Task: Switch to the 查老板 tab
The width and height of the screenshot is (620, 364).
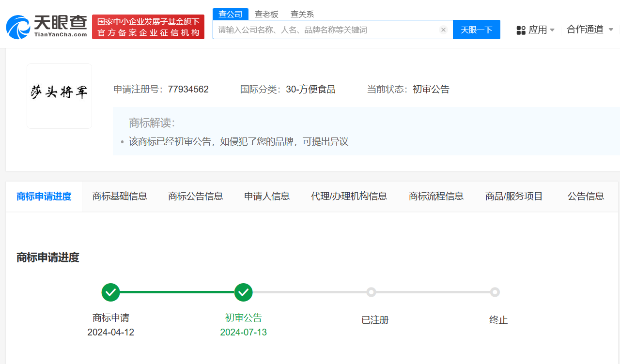Action: coord(266,14)
